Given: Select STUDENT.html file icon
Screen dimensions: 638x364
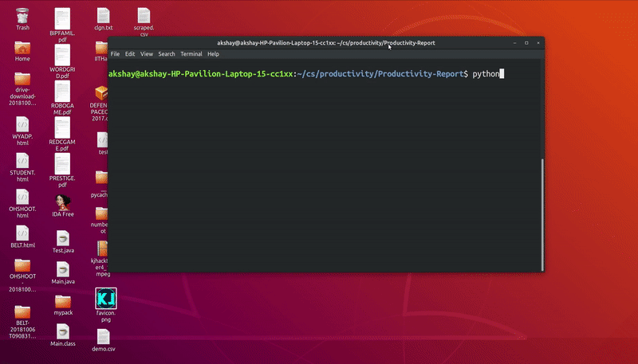Looking at the screenshot, I should tap(22, 160).
